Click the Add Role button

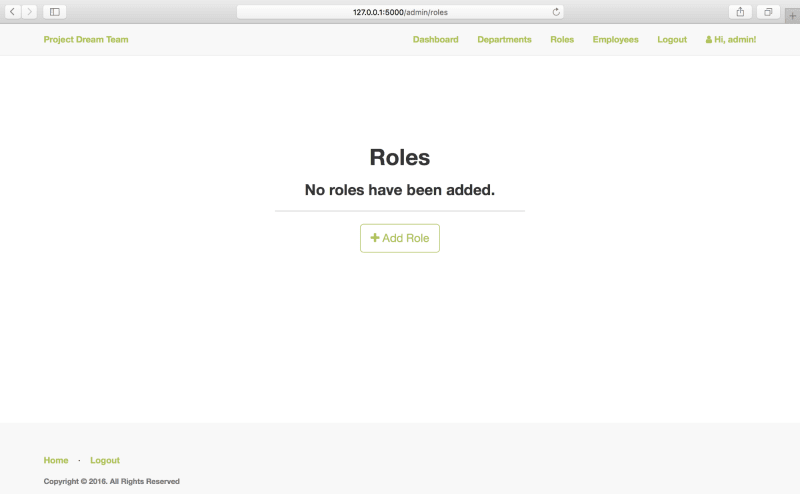click(x=400, y=238)
